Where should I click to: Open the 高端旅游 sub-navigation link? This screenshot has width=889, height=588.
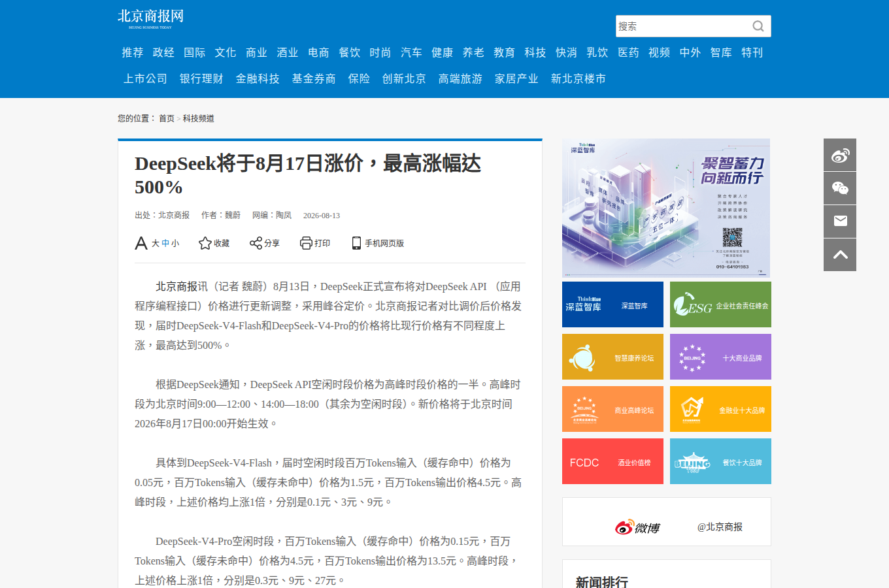click(460, 78)
